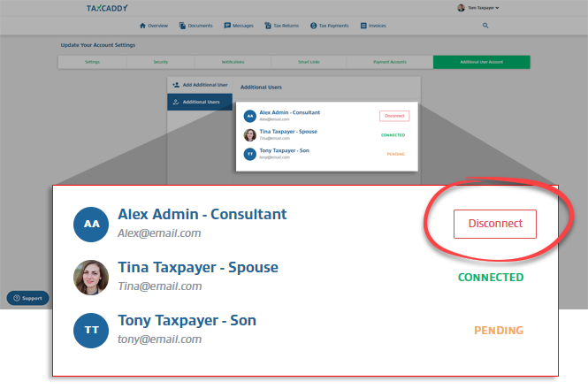
Task: Click large 'Tony Taxpayer - Son' name in callout
Action: point(187,320)
